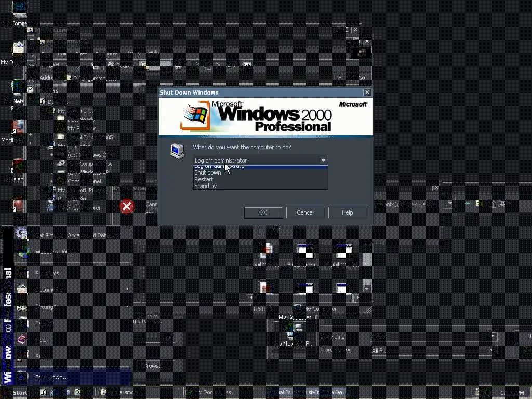Open the Views toolbar dropdown
532x399 pixels.
click(249, 65)
